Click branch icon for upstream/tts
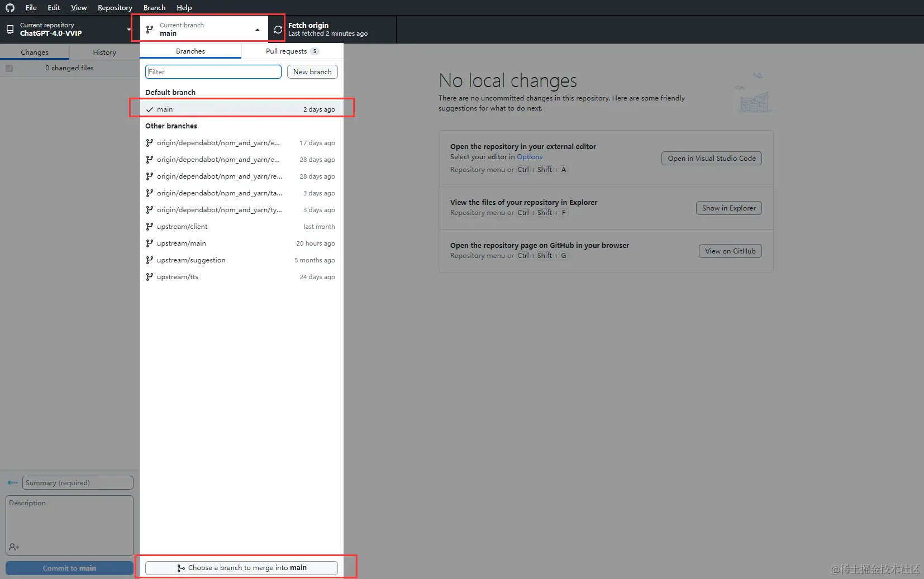The height and width of the screenshot is (579, 924). pos(149,277)
